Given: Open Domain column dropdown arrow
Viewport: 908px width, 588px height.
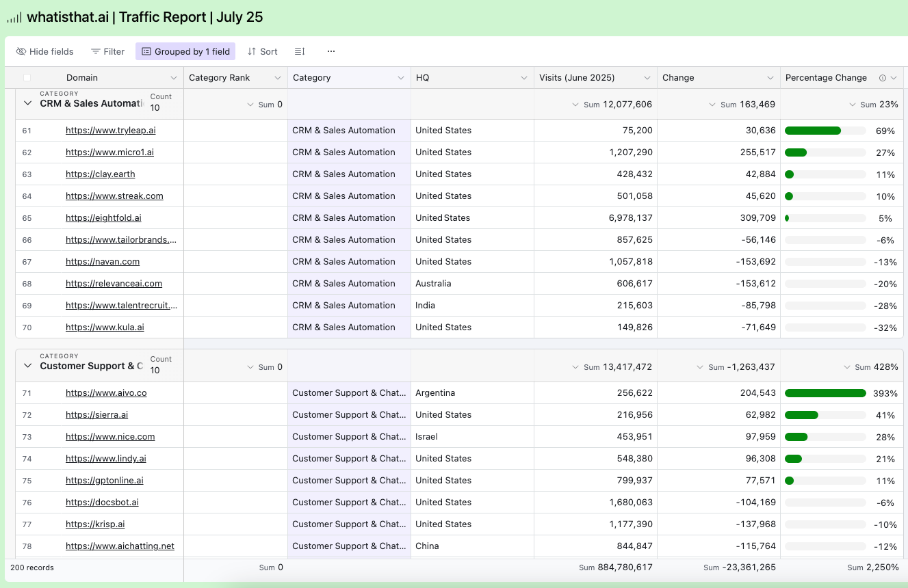Looking at the screenshot, I should (x=172, y=78).
